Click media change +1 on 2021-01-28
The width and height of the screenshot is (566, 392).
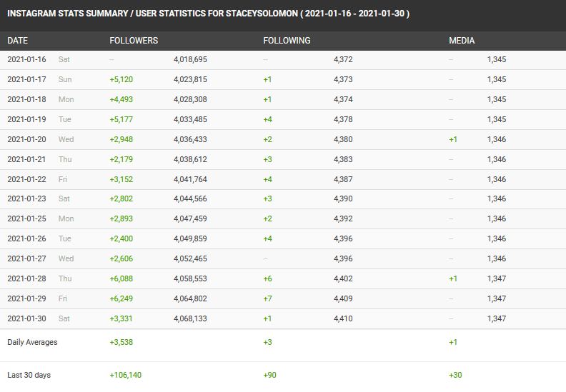453,278
